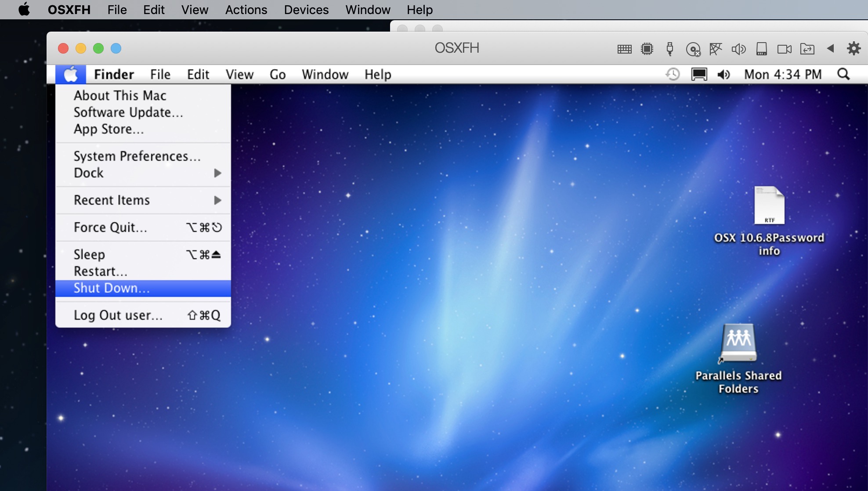Click the display icon in guest menu bar
This screenshot has width=868, height=491.
click(699, 74)
